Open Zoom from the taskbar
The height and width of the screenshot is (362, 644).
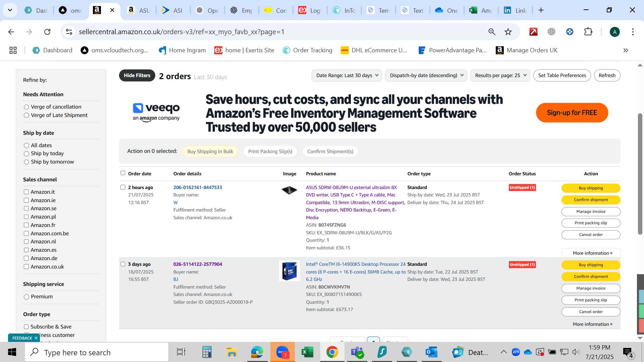[x=282, y=352]
